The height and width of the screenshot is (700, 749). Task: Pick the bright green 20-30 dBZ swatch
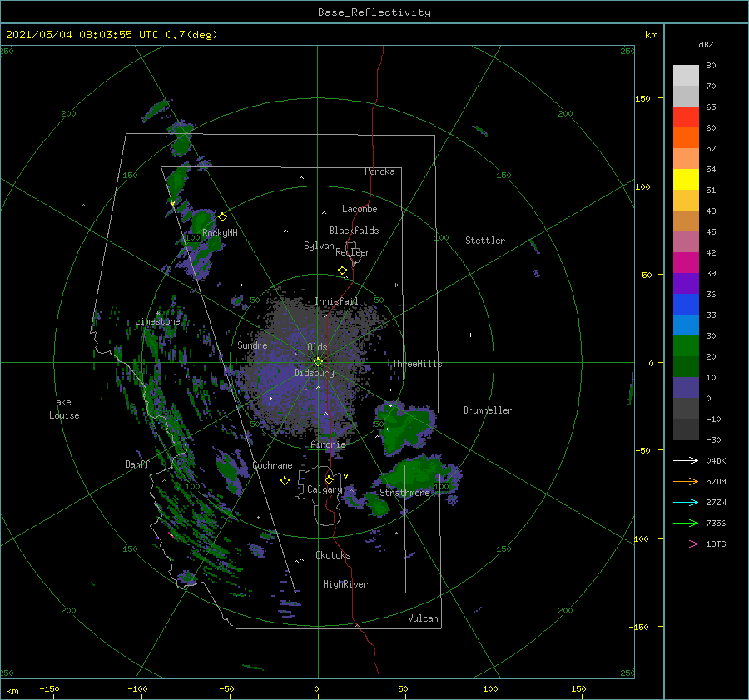click(x=686, y=346)
